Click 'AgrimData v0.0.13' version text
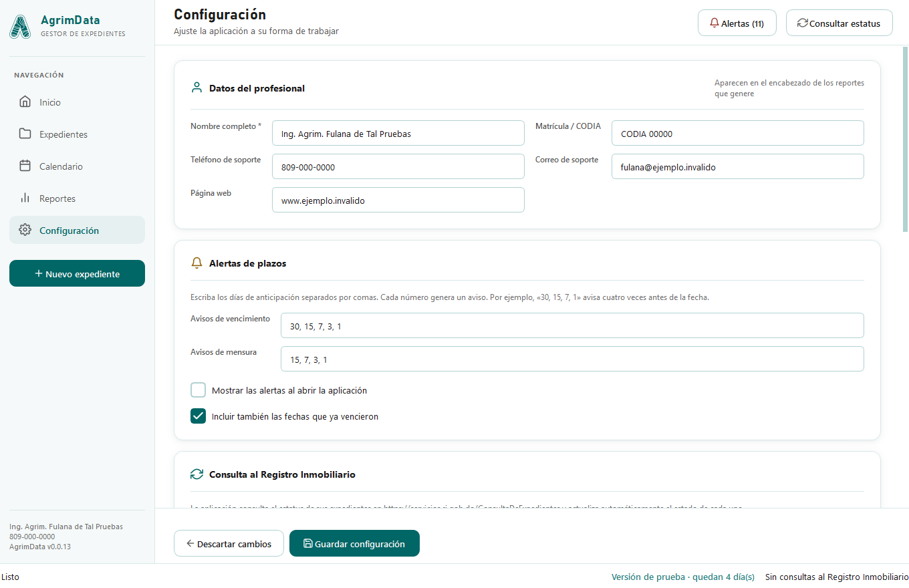 pyautogui.click(x=40, y=547)
